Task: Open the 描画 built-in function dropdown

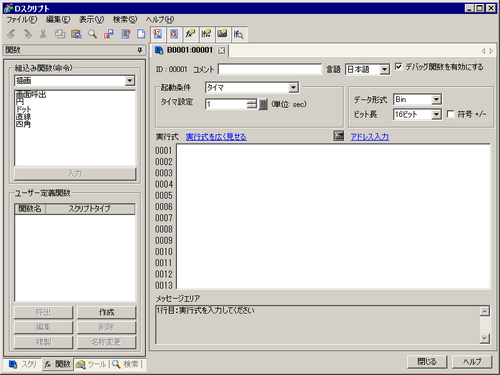Action: [130, 81]
